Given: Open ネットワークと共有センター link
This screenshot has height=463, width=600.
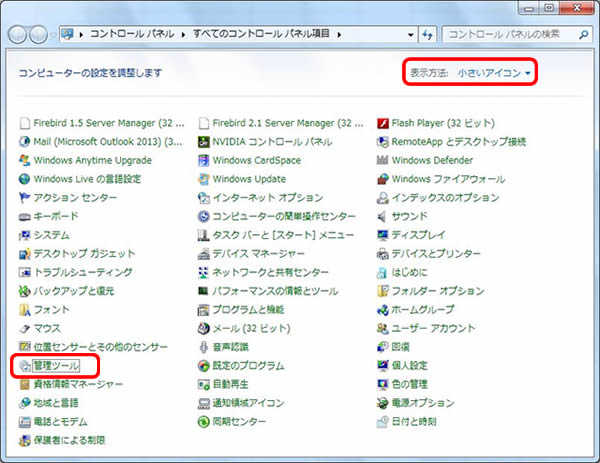Looking at the screenshot, I should click(271, 272).
